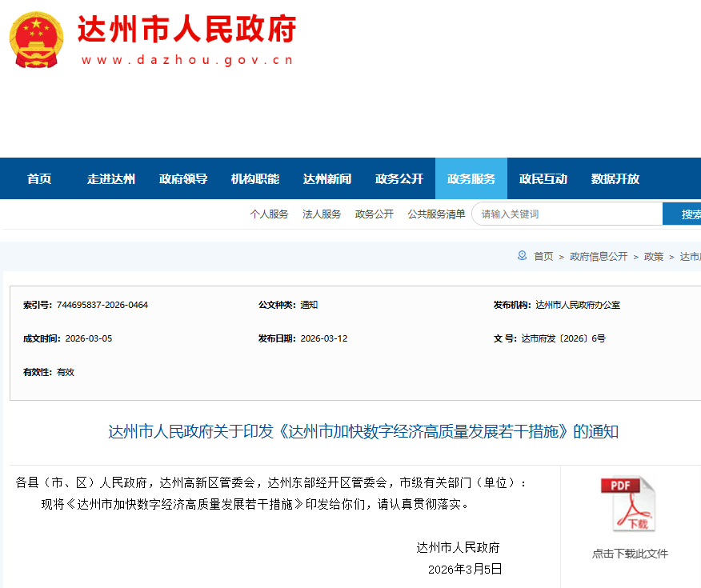Click 政府信息公开 in the breadcrumb
The width and height of the screenshot is (701, 588).
[599, 257]
